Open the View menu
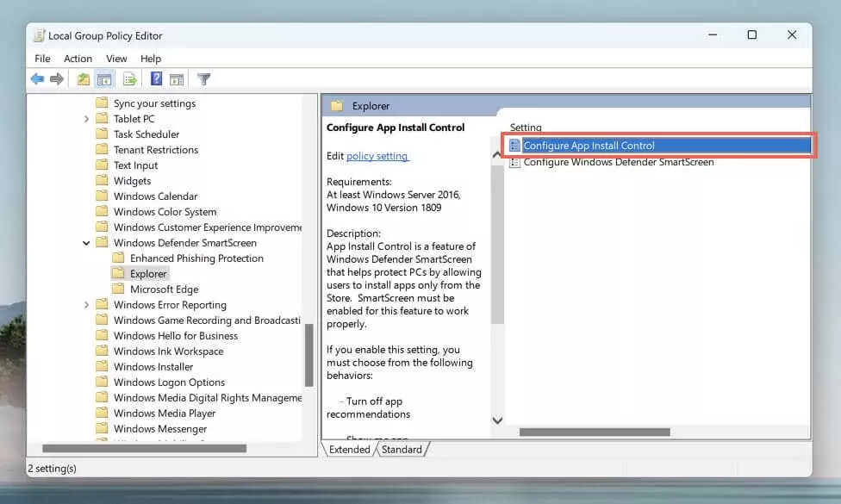841x504 pixels. click(x=116, y=59)
